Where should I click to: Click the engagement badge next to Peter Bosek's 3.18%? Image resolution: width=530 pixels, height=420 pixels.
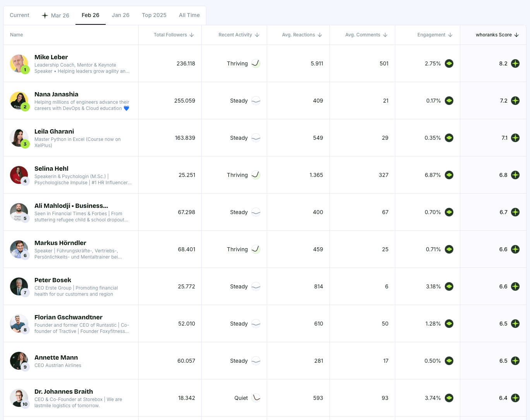click(x=449, y=286)
